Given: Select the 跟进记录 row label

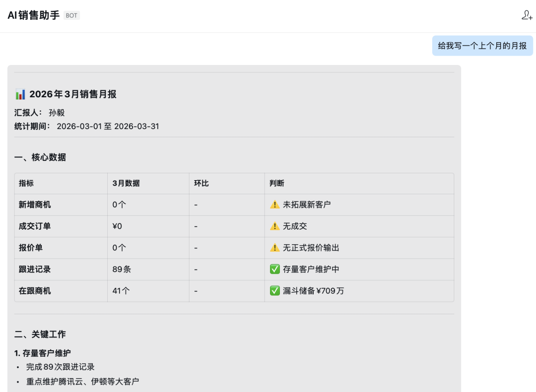Looking at the screenshot, I should [x=35, y=269].
